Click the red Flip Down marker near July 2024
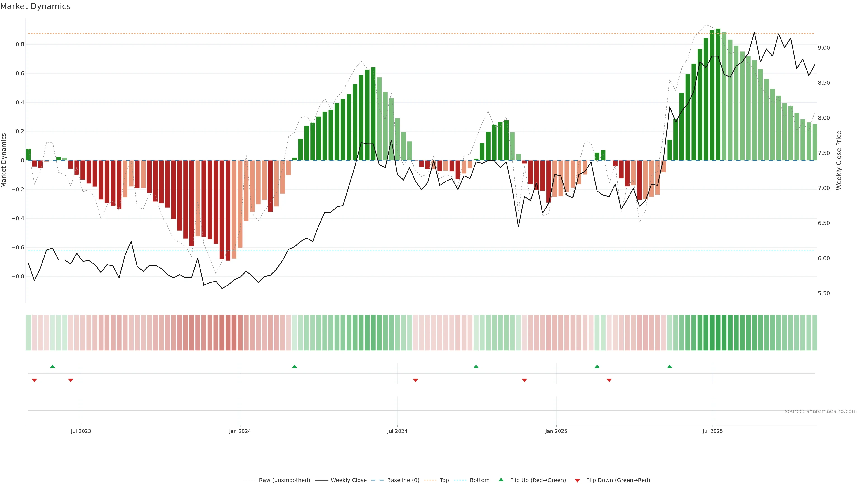868x488 pixels. tap(415, 380)
